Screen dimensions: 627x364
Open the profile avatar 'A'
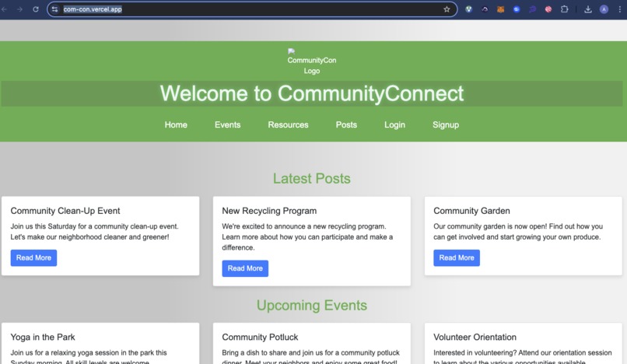click(x=604, y=9)
